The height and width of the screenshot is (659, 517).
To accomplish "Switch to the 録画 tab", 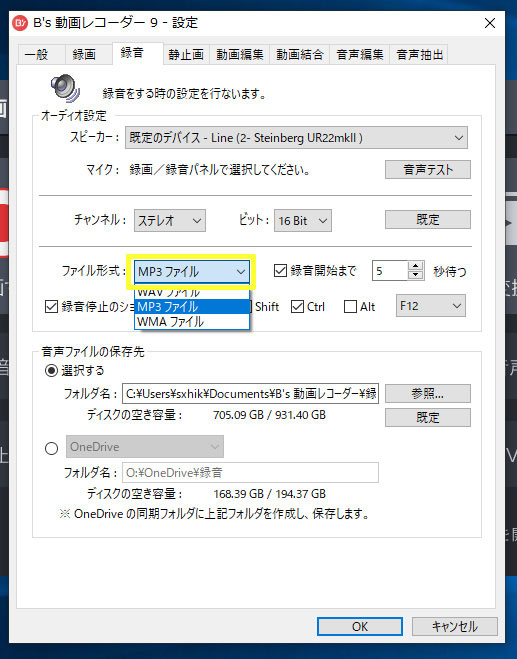I will click(84, 55).
